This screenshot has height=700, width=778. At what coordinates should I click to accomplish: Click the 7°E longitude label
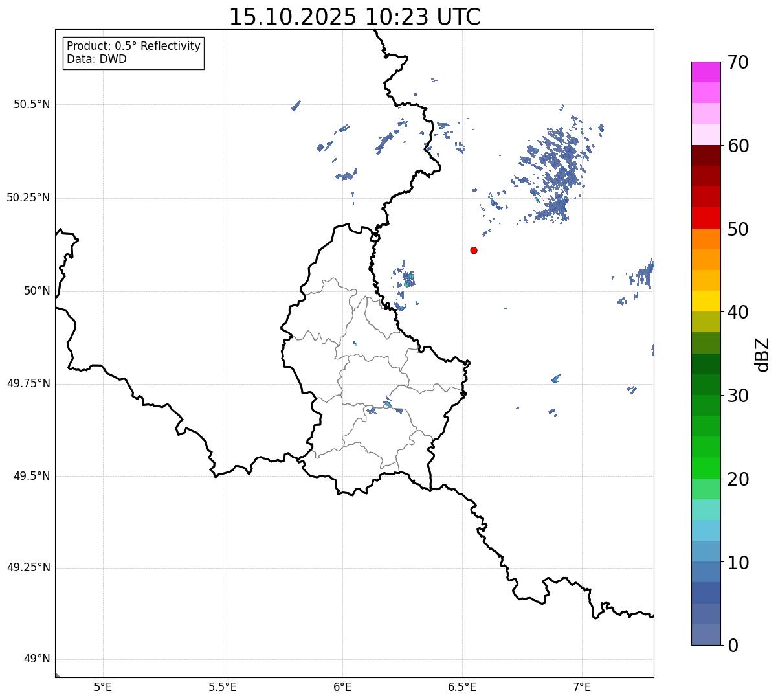tap(583, 687)
